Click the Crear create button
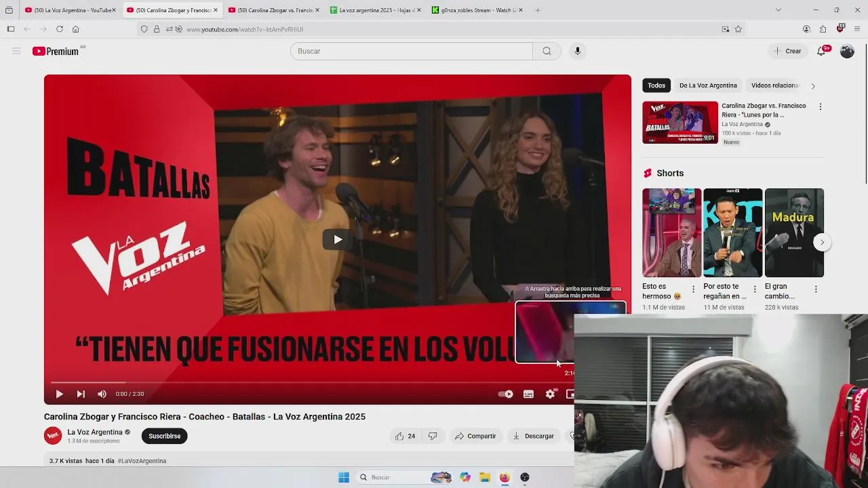 click(787, 51)
